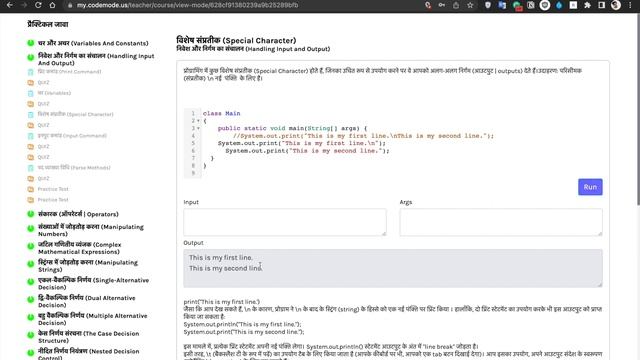Viewport: 640px width, 360px height.
Task: Click the padlock site info icon
Action: (70, 5)
